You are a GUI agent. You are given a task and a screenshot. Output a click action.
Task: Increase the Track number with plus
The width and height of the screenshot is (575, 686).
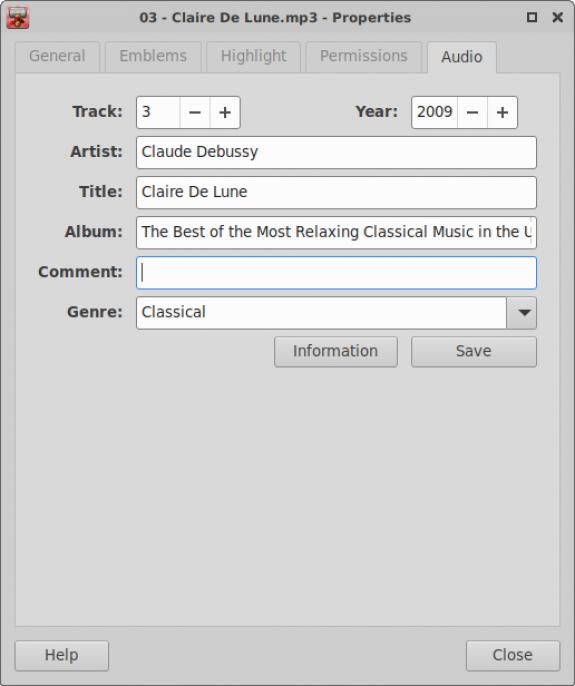(225, 112)
